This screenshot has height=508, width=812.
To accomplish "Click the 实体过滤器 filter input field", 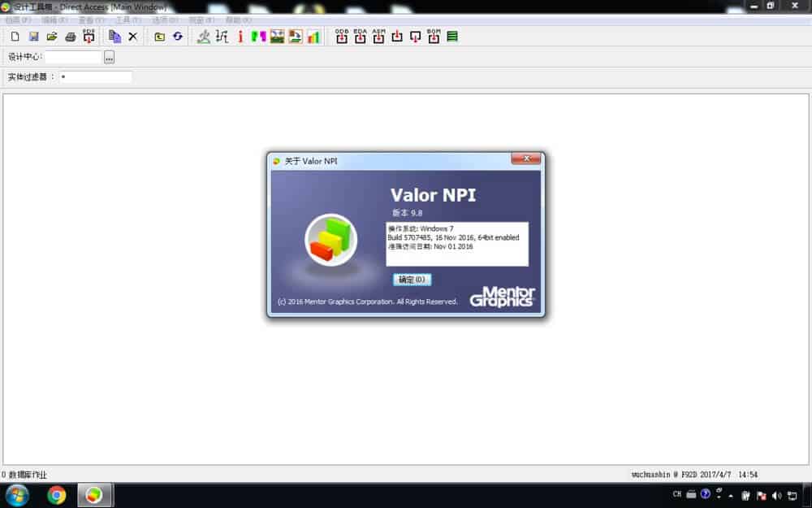I will click(x=95, y=77).
